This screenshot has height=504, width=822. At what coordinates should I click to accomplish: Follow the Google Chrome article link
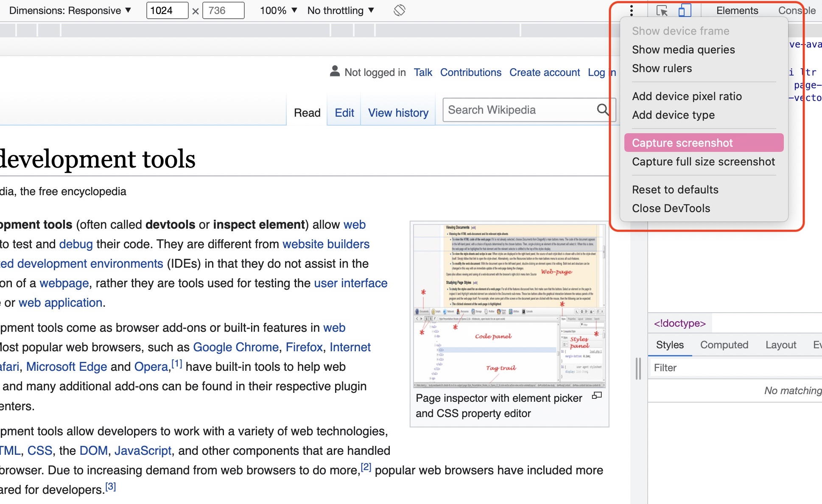pos(235,347)
